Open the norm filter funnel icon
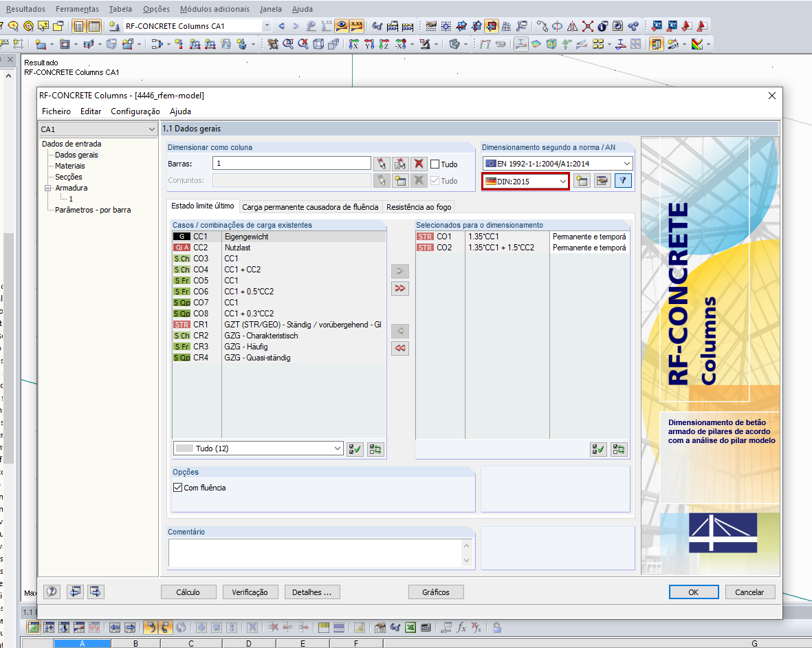This screenshot has width=812, height=648. [x=623, y=181]
